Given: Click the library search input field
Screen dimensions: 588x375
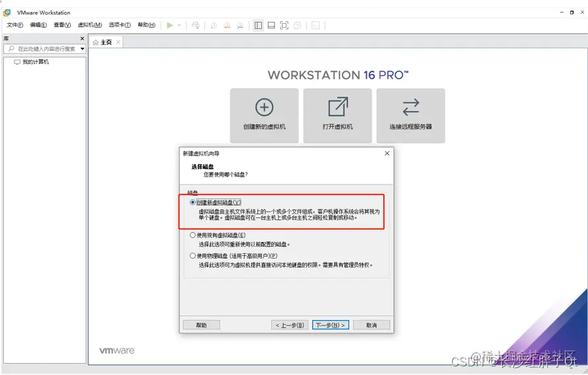Looking at the screenshot, I should 44,49.
